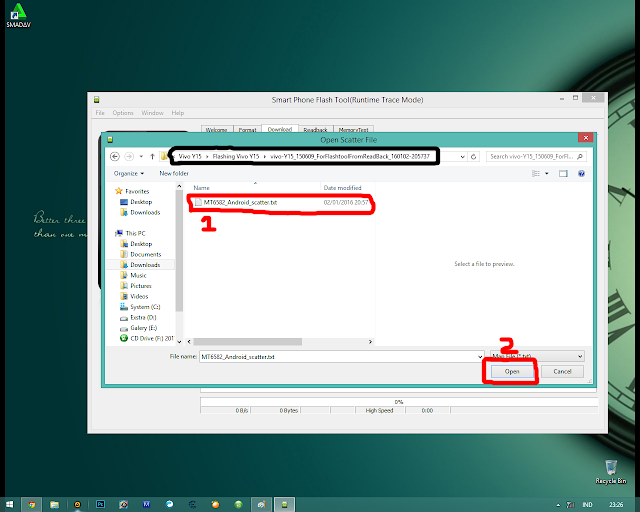Click the Vivo Y15 breadcrumb segment

[x=190, y=156]
